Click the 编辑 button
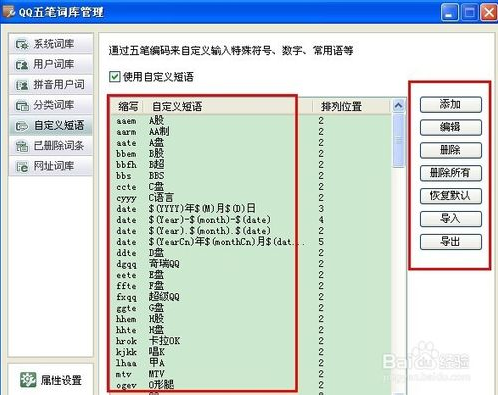This screenshot has width=498, height=396. 451,127
